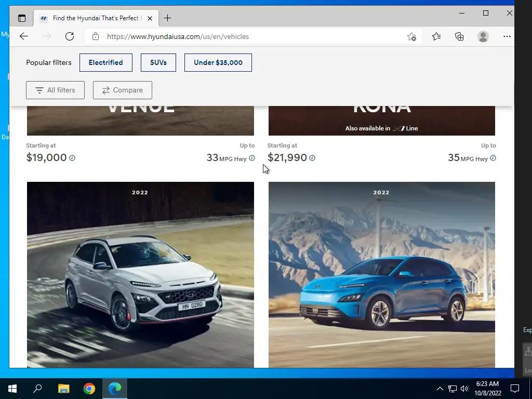
Task: Open the browser profile menu
Action: [x=483, y=37]
